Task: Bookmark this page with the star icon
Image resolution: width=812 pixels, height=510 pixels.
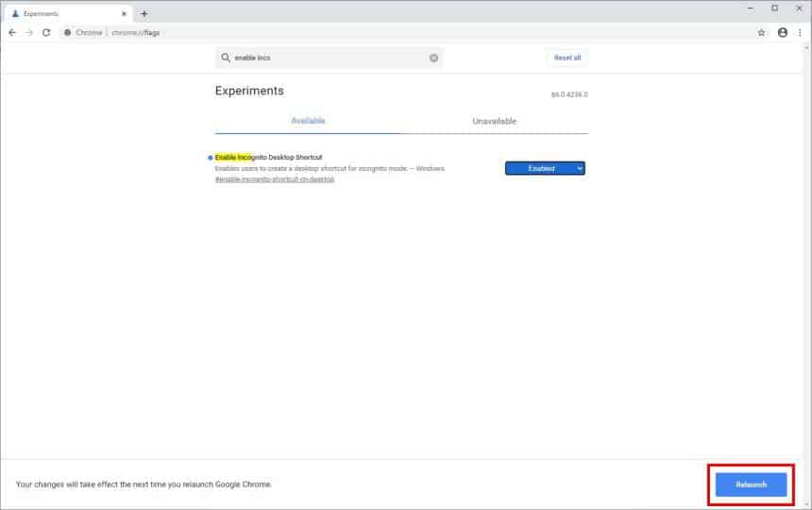Action: tap(761, 33)
